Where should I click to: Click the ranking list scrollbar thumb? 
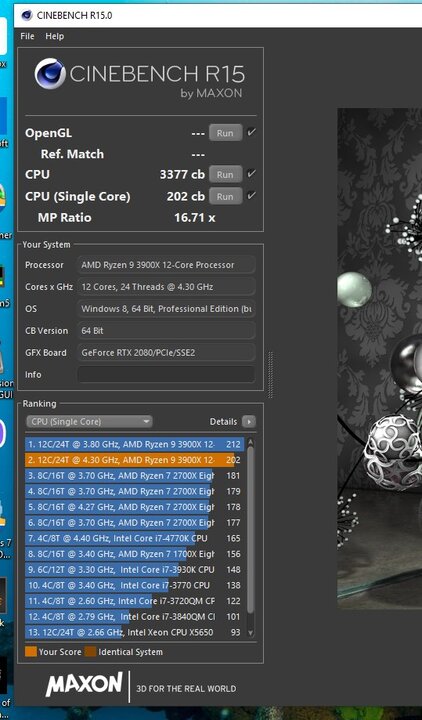250,529
